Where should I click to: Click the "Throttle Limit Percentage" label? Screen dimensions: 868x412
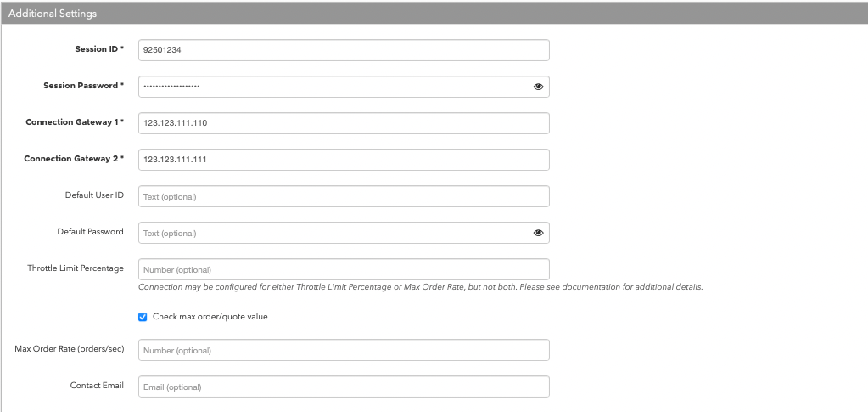[76, 268]
